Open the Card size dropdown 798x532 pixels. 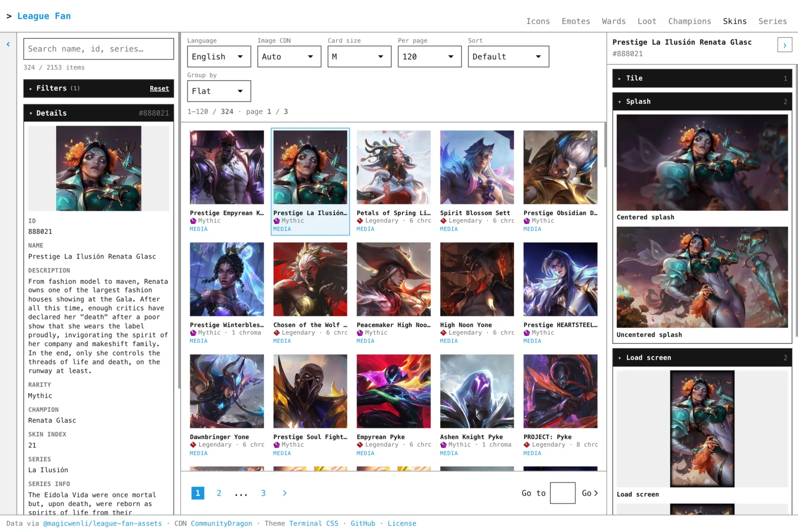(x=360, y=57)
